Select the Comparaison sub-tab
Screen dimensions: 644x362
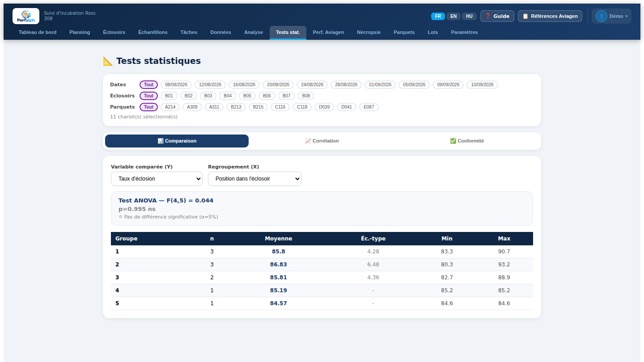tap(177, 141)
